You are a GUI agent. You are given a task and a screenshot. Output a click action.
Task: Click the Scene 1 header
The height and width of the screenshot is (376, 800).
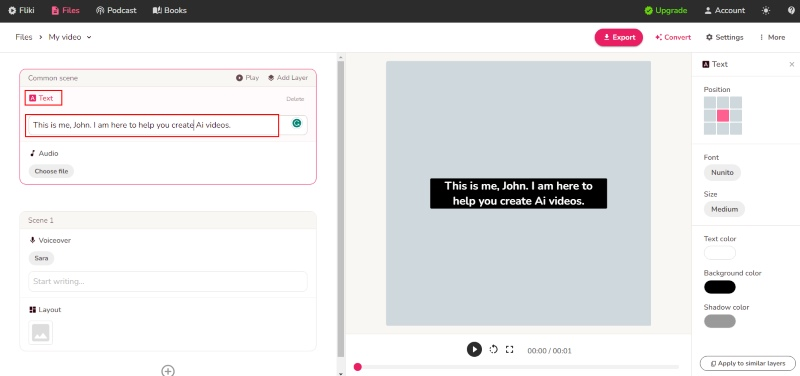(168, 220)
